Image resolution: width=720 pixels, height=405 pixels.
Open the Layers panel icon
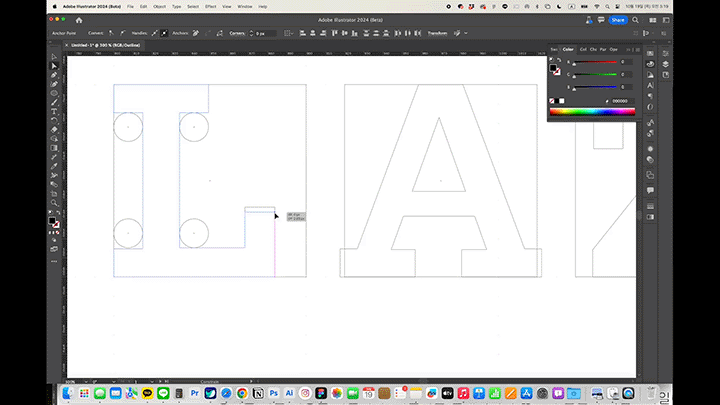pyautogui.click(x=665, y=64)
